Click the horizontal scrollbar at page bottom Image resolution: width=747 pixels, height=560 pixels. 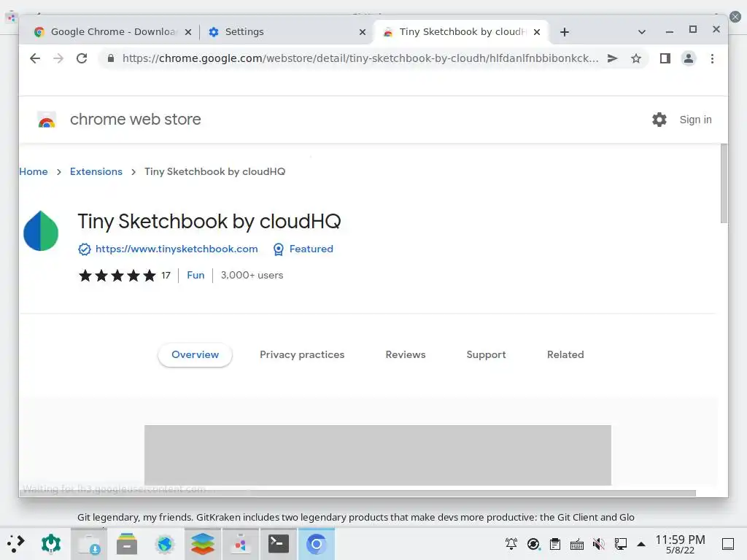pos(357,493)
